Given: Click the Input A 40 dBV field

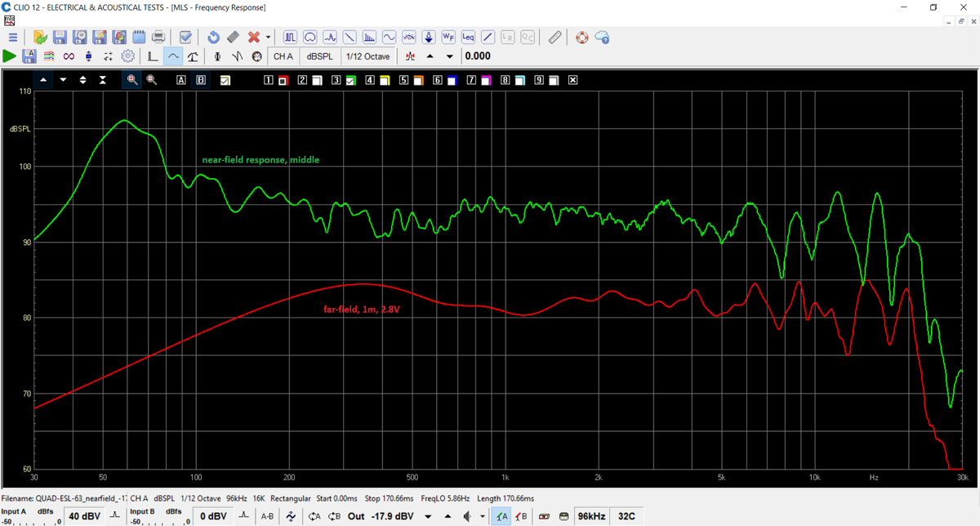Looking at the screenshot, I should [84, 516].
